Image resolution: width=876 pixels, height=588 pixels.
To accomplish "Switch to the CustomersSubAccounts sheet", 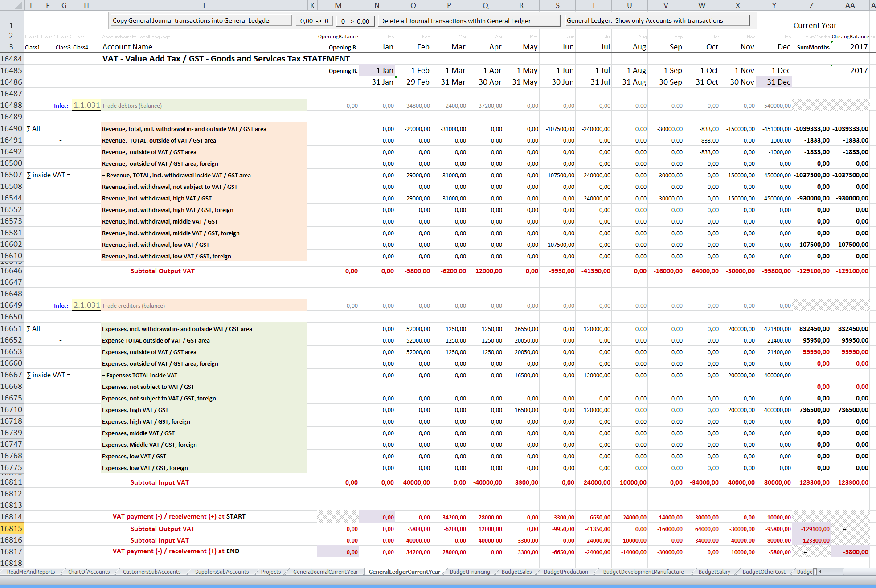I will [151, 572].
